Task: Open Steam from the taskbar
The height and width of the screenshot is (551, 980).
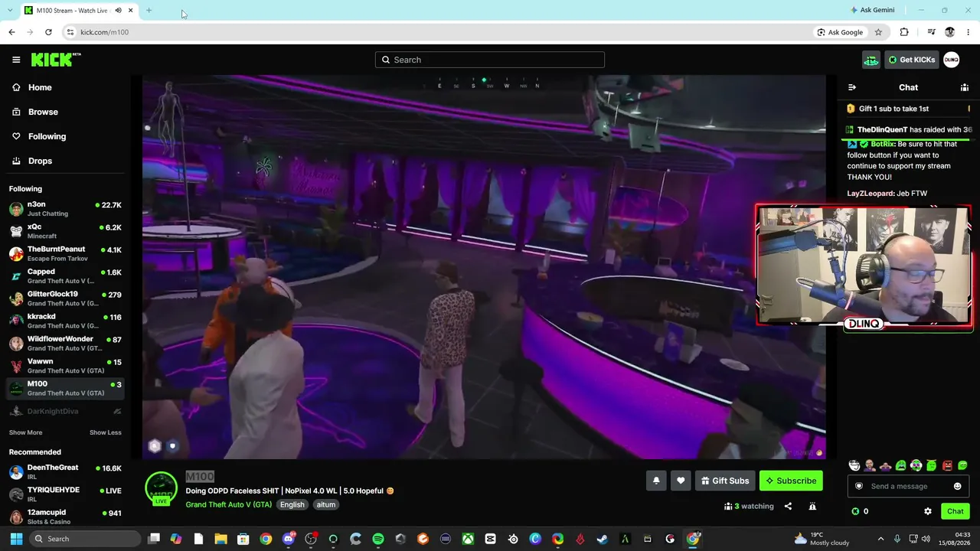Action: 603,539
